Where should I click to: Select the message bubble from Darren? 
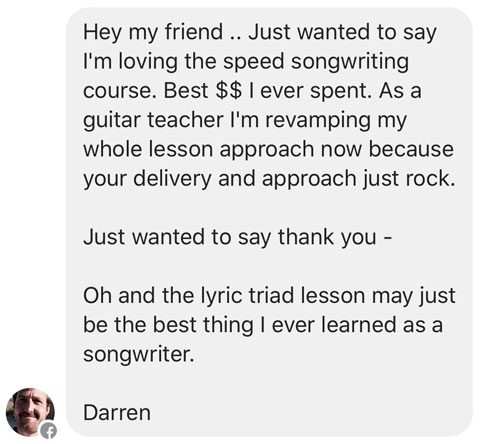pyautogui.click(x=269, y=222)
